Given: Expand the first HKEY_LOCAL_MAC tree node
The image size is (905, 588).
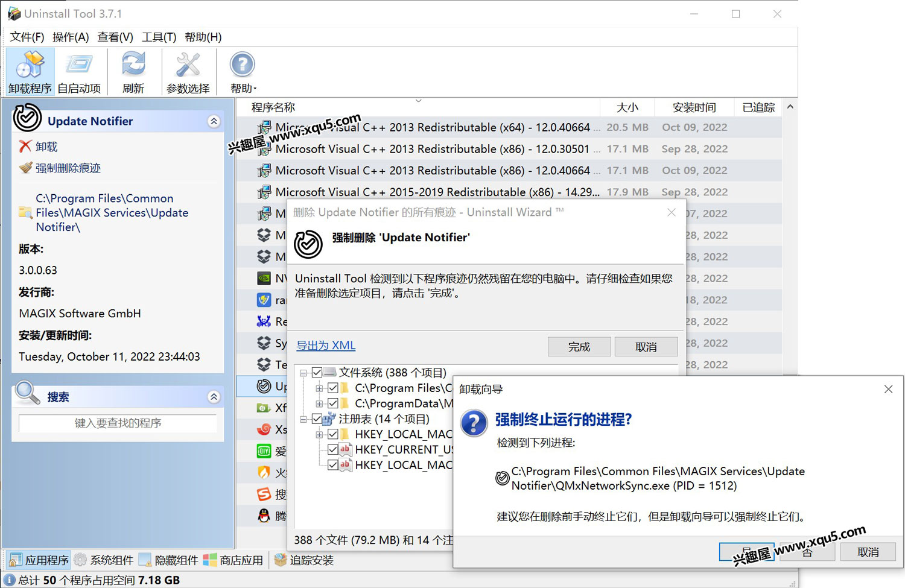Looking at the screenshot, I should pos(319,434).
